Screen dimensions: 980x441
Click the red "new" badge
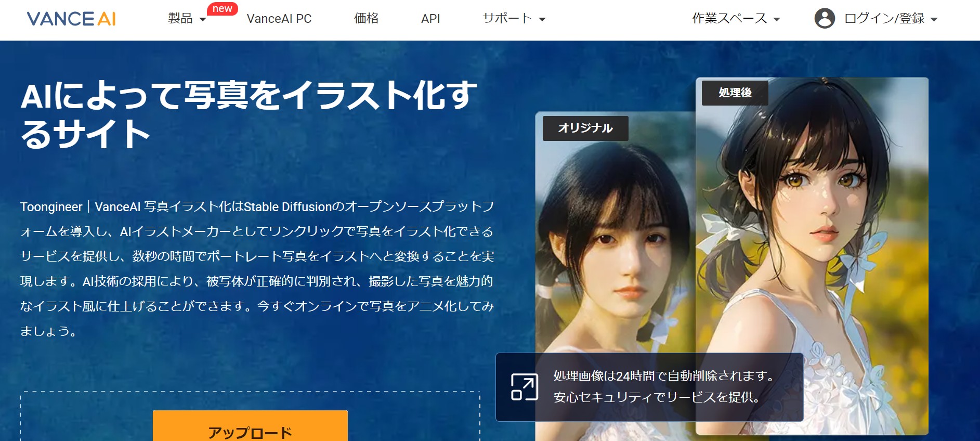click(222, 9)
